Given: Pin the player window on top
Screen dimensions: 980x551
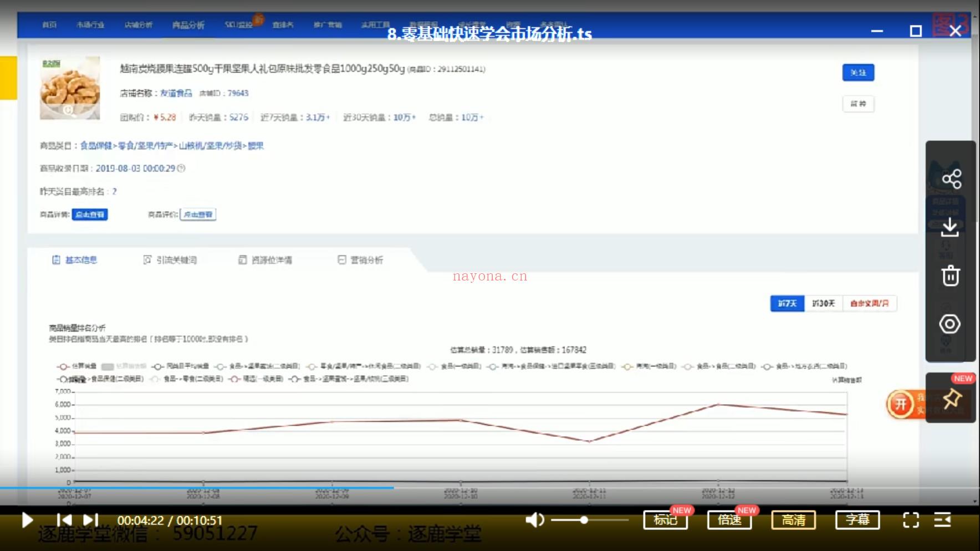Looking at the screenshot, I should (952, 398).
